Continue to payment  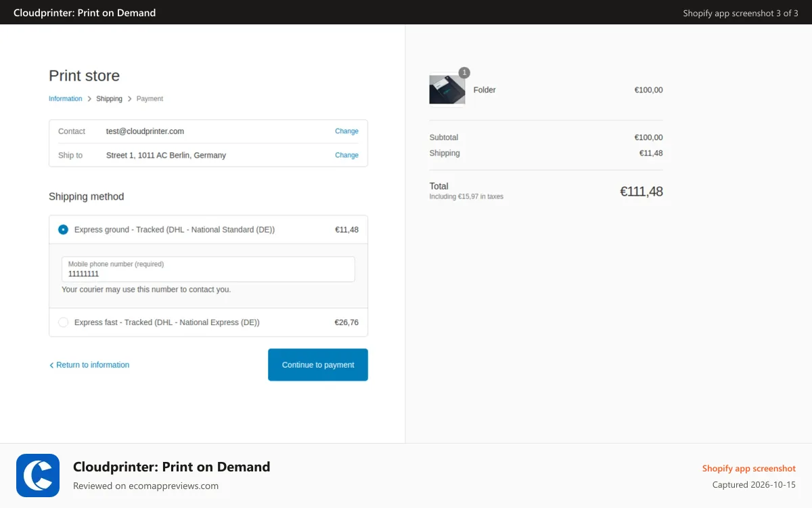tap(318, 364)
